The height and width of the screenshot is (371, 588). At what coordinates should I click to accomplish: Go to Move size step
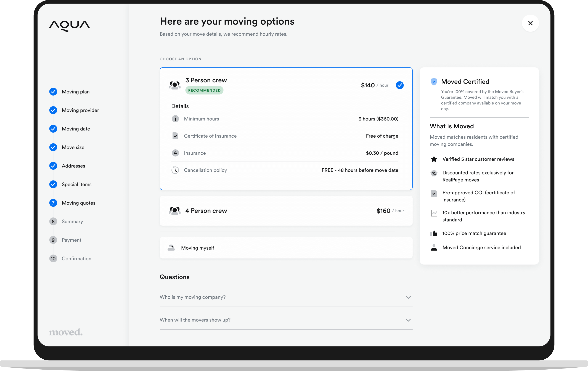click(x=73, y=147)
